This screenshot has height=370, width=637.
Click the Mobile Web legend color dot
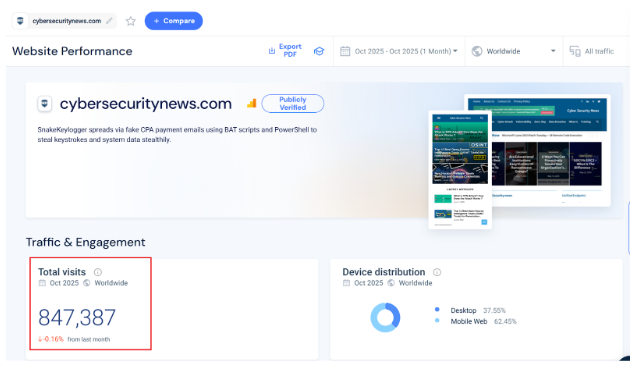[x=437, y=320]
